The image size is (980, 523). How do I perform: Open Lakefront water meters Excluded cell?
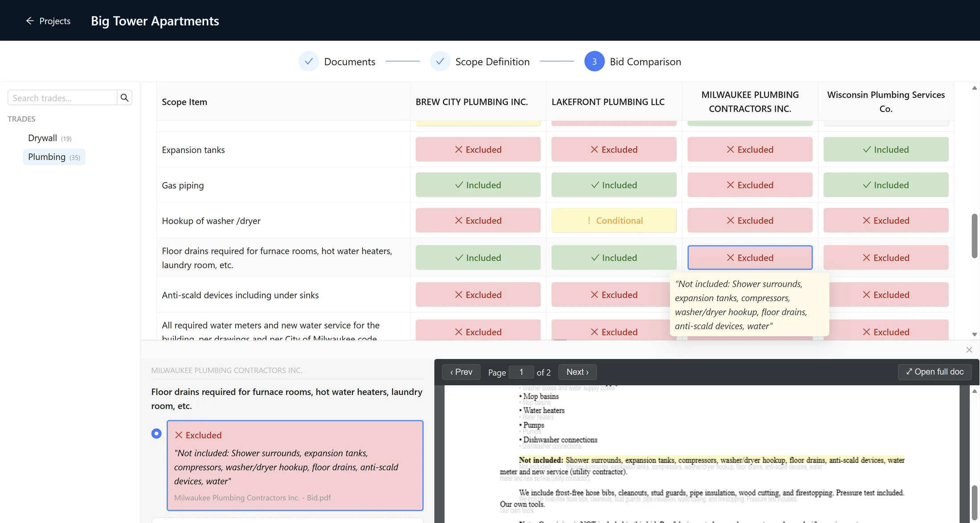[x=610, y=330]
